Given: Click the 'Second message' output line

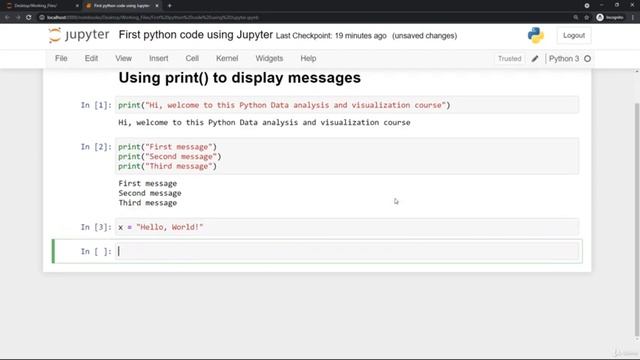Looking at the screenshot, I should point(150,193).
